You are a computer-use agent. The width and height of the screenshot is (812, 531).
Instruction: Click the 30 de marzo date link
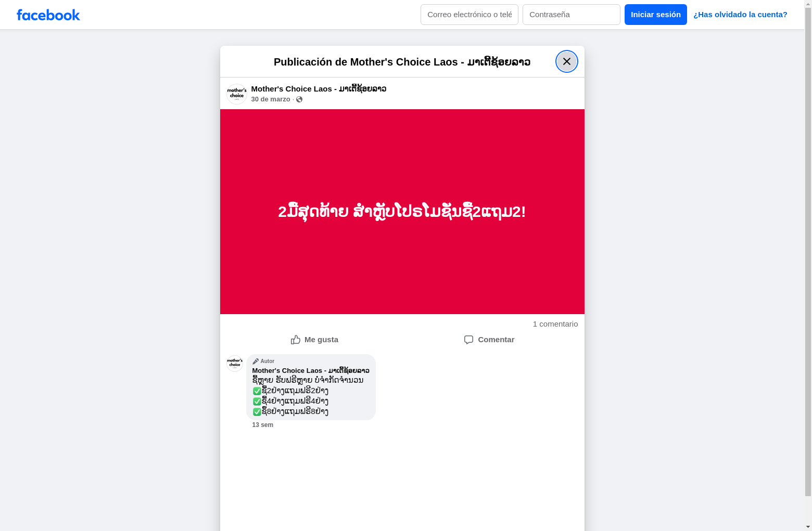271,99
